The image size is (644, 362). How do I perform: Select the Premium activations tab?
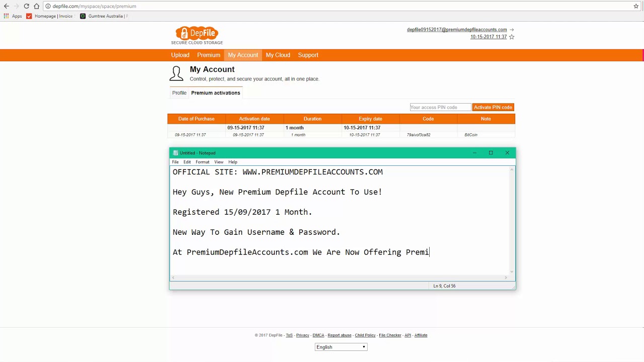(x=215, y=93)
